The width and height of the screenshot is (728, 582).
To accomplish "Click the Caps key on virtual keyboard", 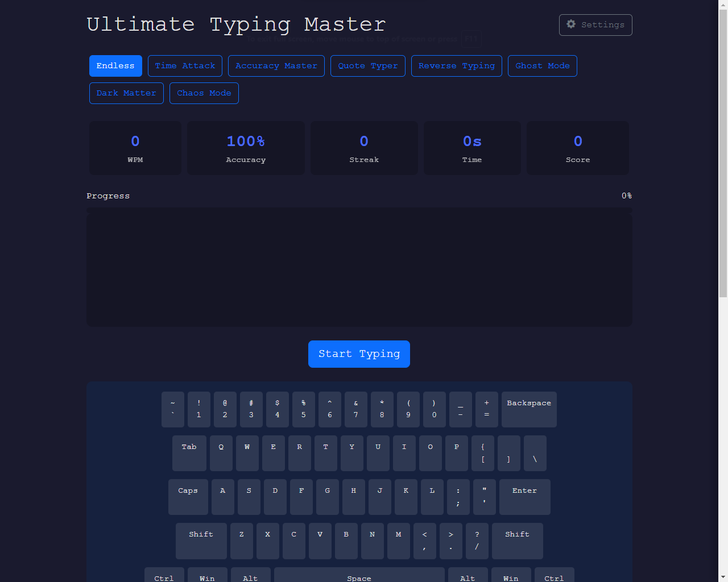I will click(x=188, y=497).
